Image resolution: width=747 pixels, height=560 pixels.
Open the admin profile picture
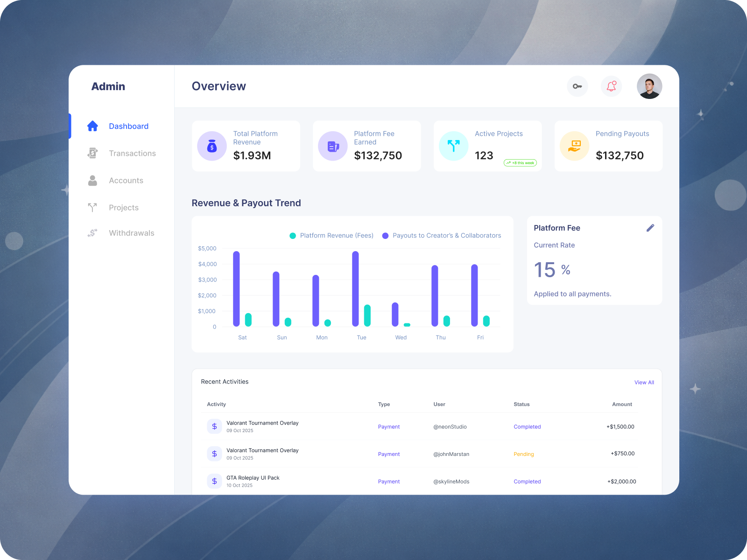pyautogui.click(x=649, y=86)
